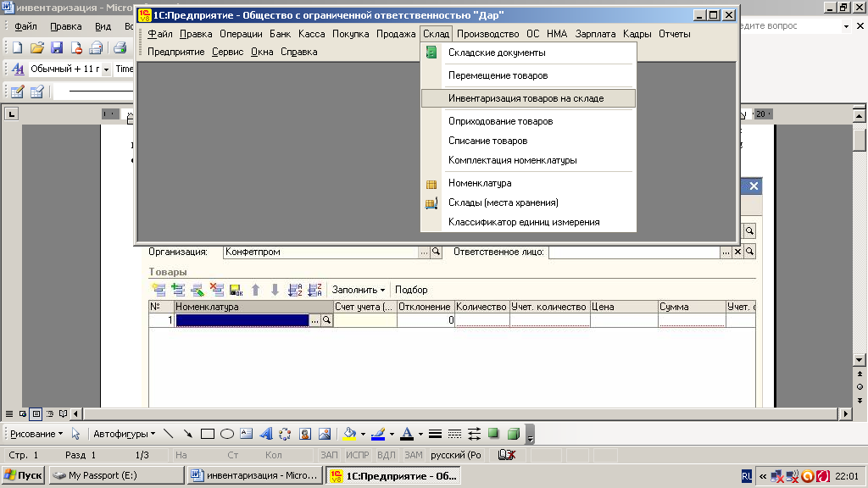
Task: Select the Select Objects pointer tool
Action: click(75, 434)
